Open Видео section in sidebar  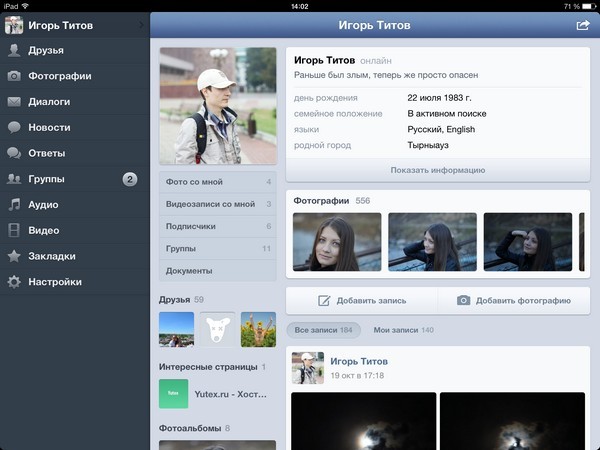pyautogui.click(x=44, y=230)
